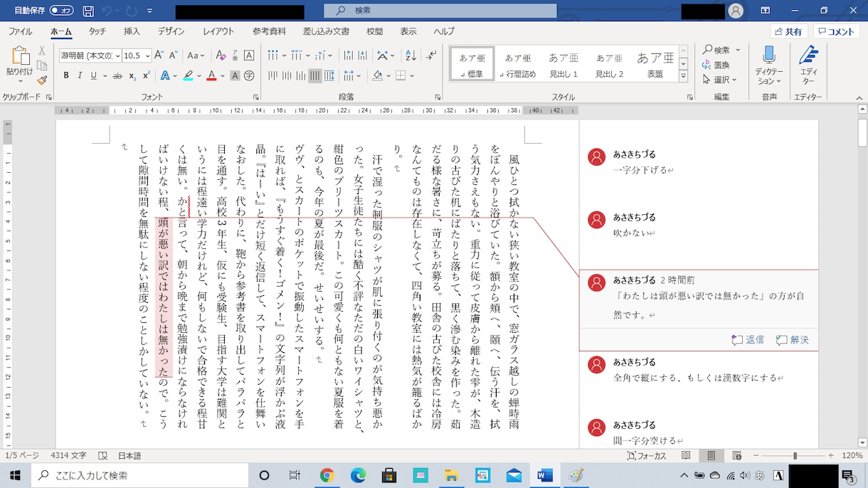The height and width of the screenshot is (488, 868).
Task: Click the character border (A in box) icon
Action: [x=249, y=55]
